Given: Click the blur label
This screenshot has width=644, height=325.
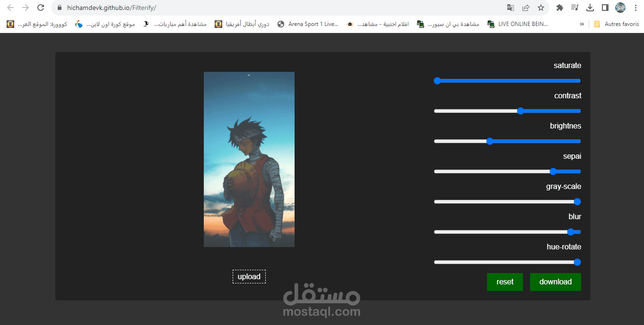Looking at the screenshot, I should 575,217.
